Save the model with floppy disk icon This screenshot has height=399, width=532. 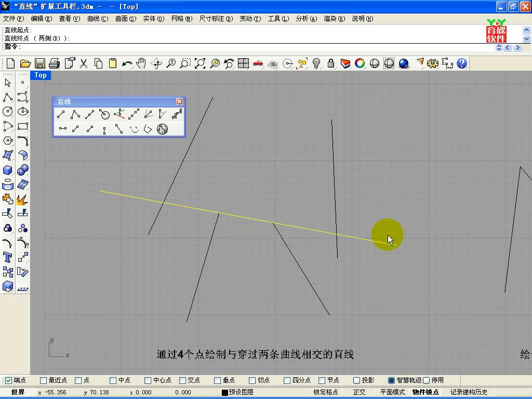40,63
